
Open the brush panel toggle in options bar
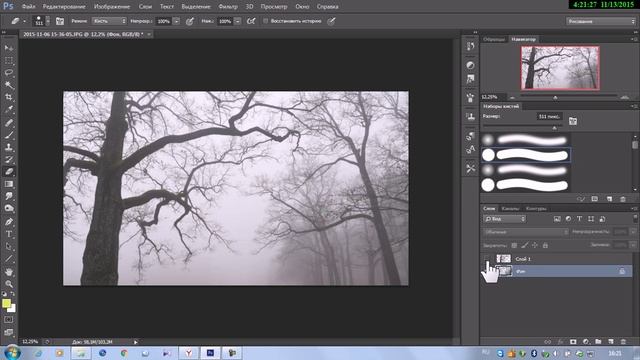click(60, 21)
